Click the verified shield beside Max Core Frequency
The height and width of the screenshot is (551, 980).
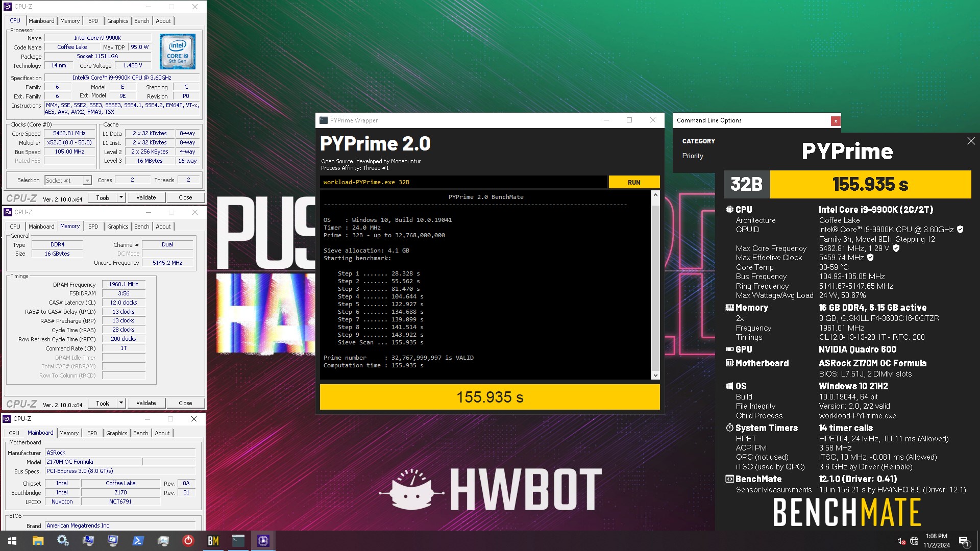tap(896, 248)
